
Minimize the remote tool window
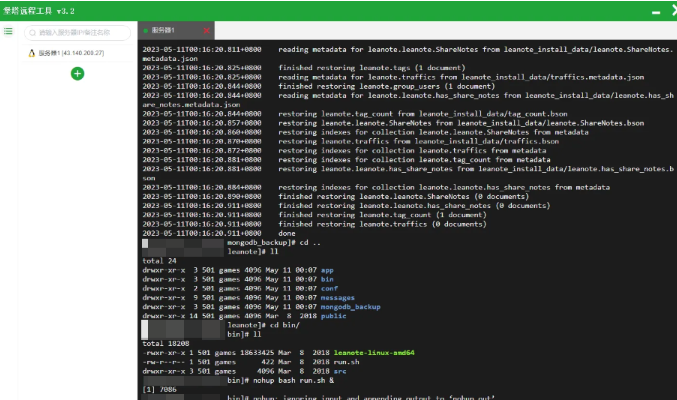click(656, 13)
